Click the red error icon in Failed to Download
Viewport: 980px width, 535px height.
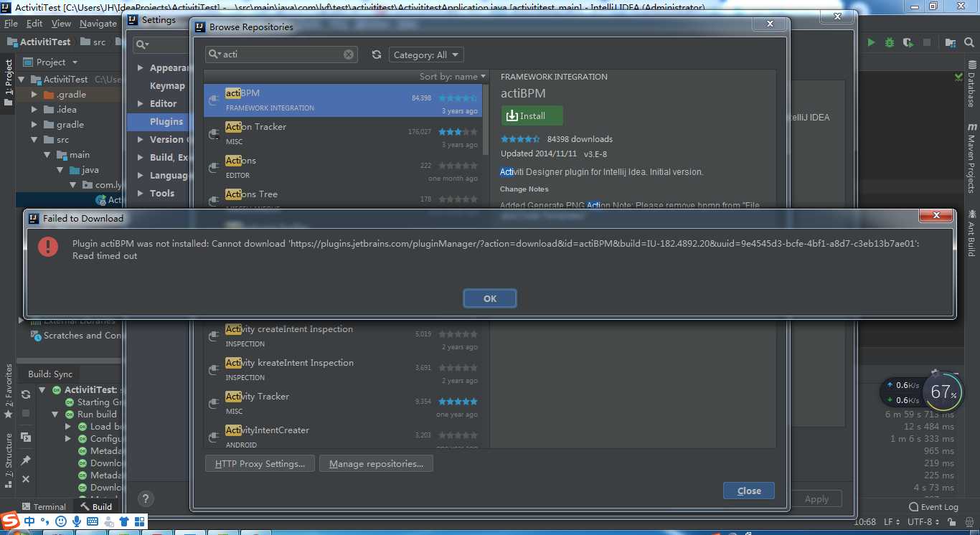(x=48, y=247)
